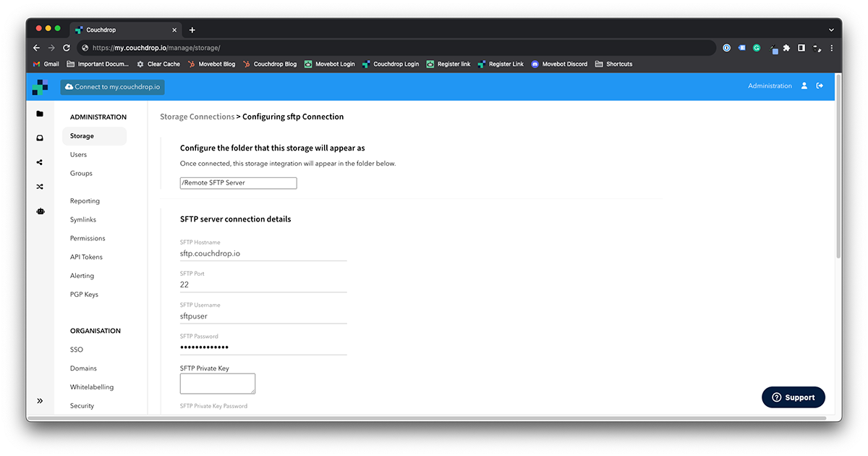Image resolution: width=868 pixels, height=456 pixels.
Task: Open the Support button
Action: (x=793, y=397)
